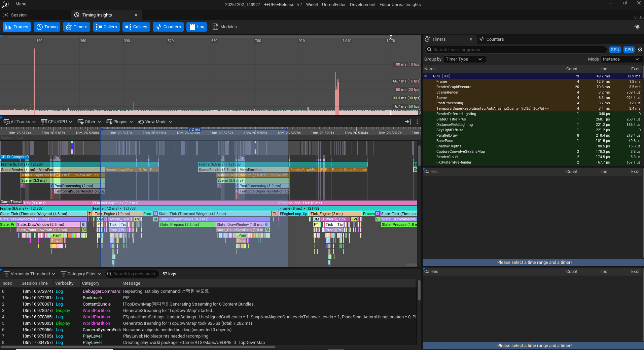This screenshot has width=644, height=350.
Task: Select the SceneRender timer row
Action: pos(532,93)
